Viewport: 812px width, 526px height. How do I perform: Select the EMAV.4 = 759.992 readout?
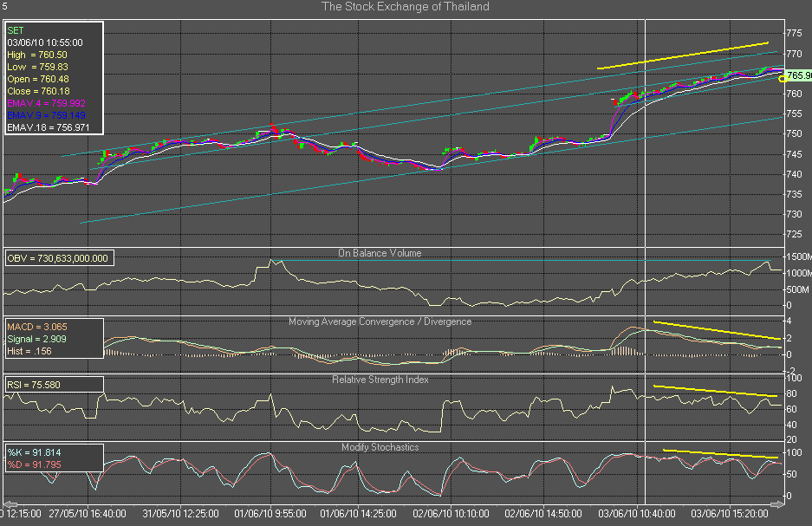click(47, 103)
